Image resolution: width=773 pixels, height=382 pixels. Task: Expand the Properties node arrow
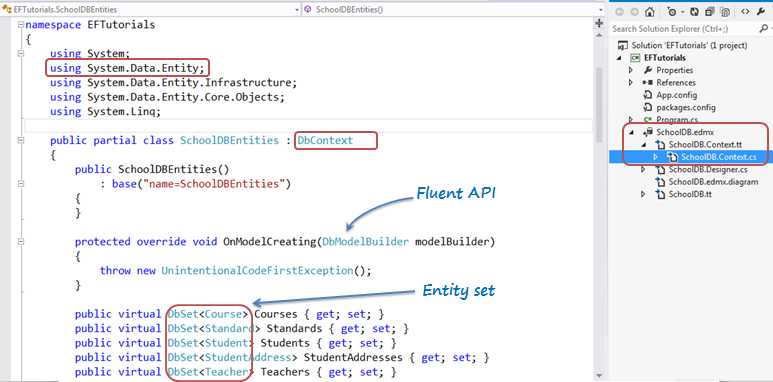tap(631, 70)
